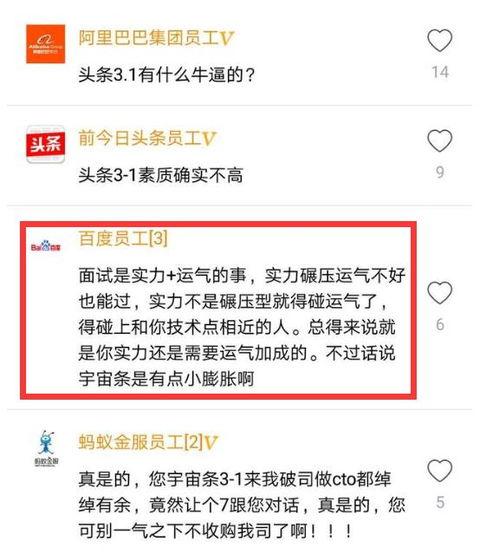499x554 pixels.
Task: Tap heart on 百度员工[3] comment
Action: pos(440,293)
